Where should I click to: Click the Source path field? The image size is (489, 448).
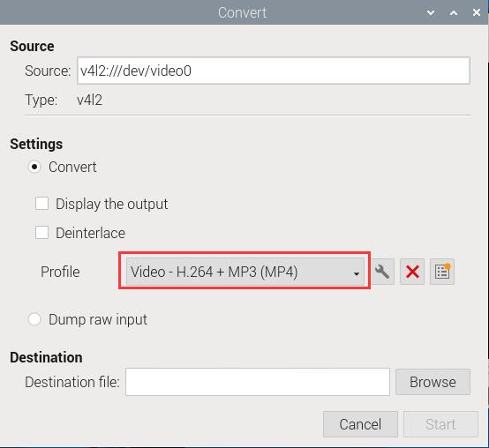[x=274, y=71]
